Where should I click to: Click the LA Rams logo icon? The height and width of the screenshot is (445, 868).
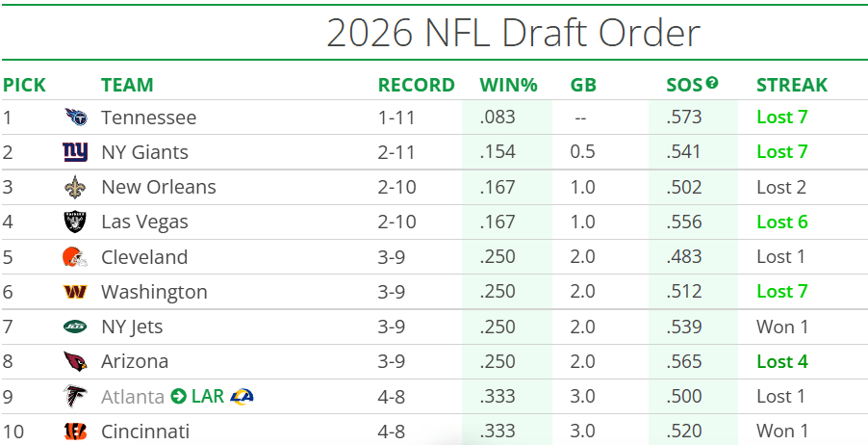click(x=242, y=396)
